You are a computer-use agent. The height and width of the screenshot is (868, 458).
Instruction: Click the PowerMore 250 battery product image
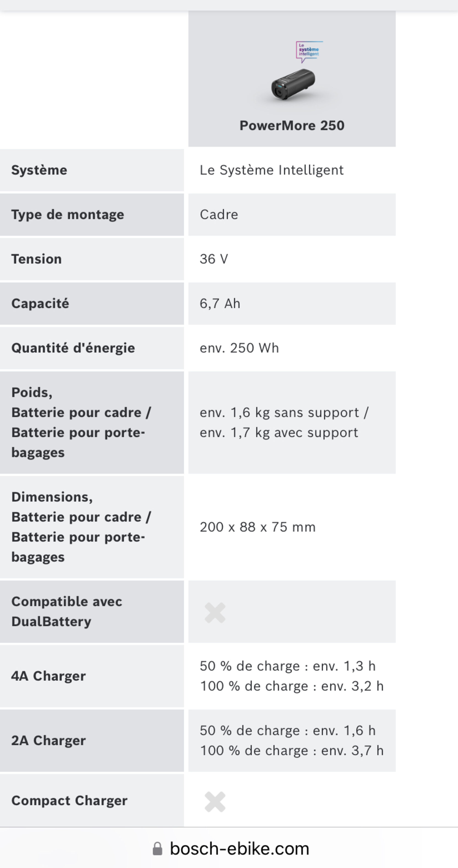(x=293, y=85)
